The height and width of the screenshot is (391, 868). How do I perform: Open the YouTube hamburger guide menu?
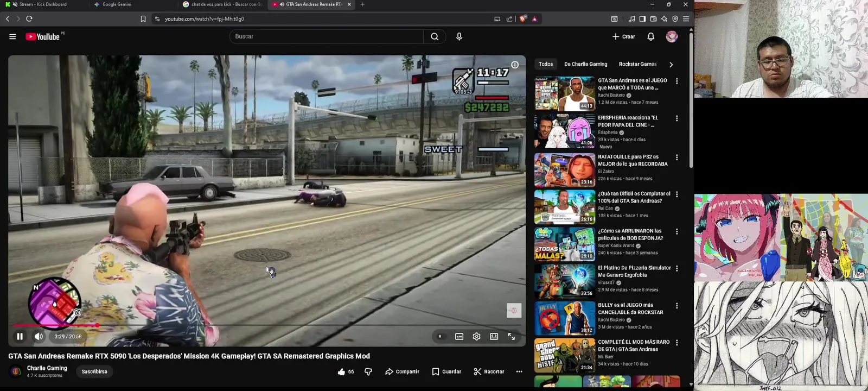point(12,36)
